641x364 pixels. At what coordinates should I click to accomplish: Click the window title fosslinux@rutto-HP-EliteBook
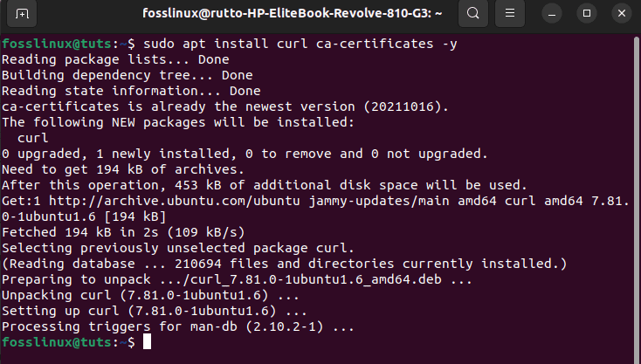[292, 13]
